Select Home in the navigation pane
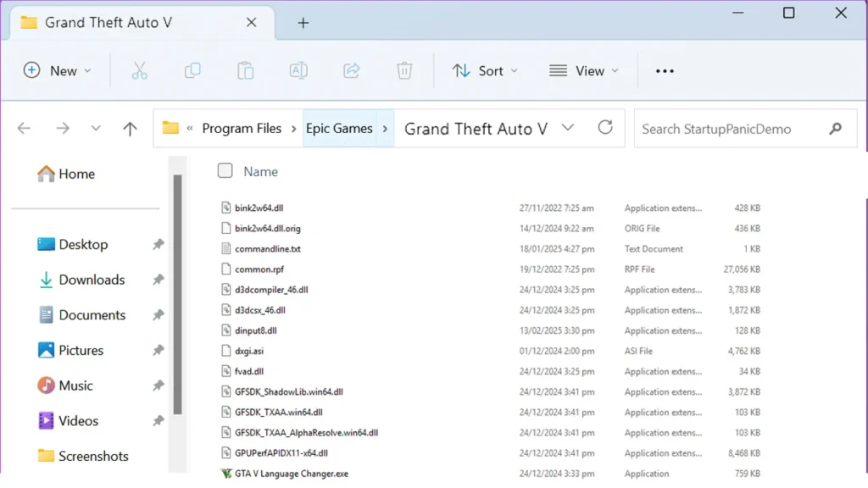 coord(76,174)
